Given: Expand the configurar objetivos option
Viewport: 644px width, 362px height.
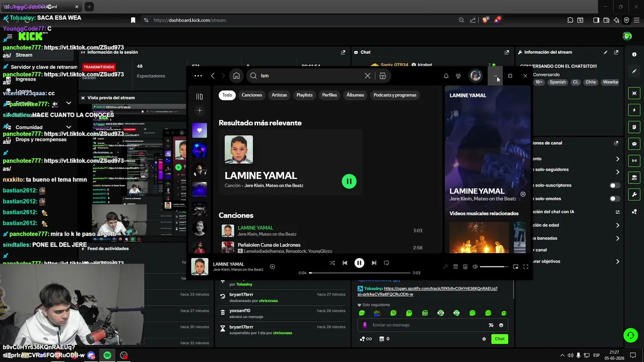Looking at the screenshot, I should point(617,261).
